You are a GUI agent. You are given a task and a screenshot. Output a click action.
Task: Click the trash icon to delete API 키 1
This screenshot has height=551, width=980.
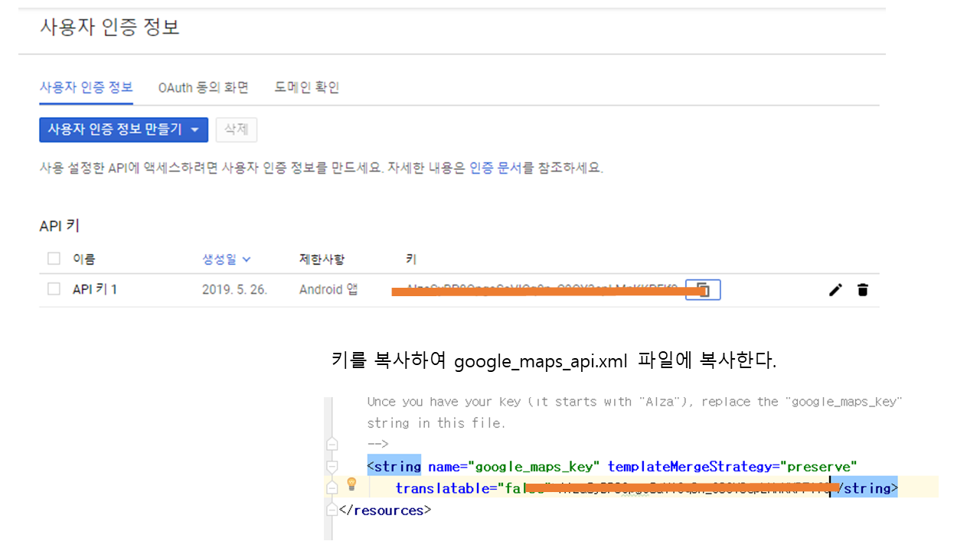click(x=863, y=290)
